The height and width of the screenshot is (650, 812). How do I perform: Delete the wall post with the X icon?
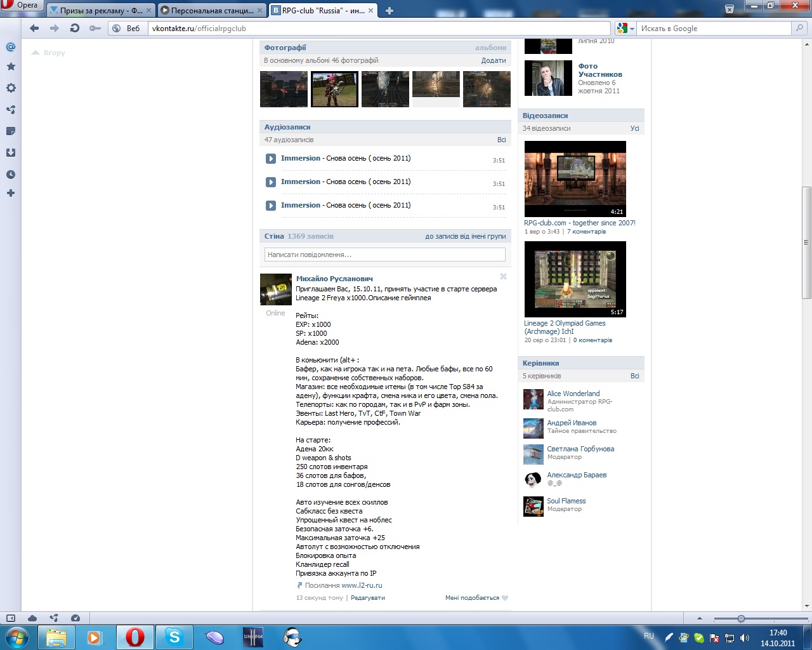[x=503, y=277]
